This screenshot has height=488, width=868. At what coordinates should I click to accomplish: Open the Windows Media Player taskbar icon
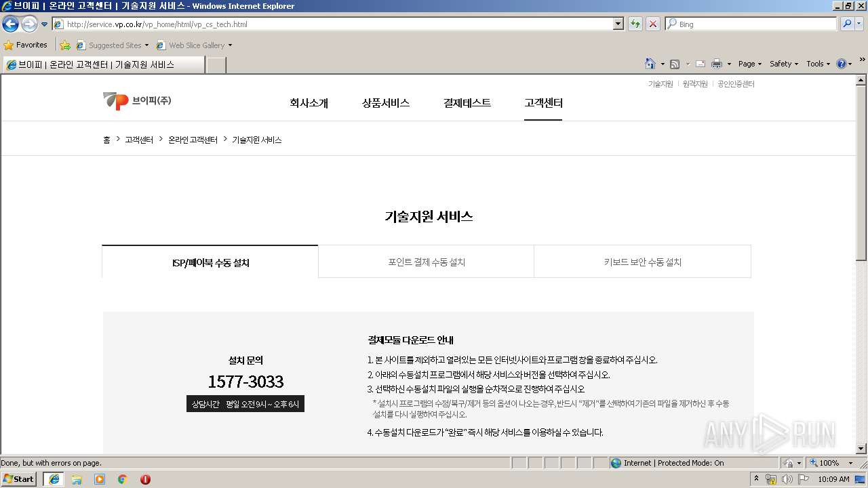pyautogui.click(x=100, y=479)
